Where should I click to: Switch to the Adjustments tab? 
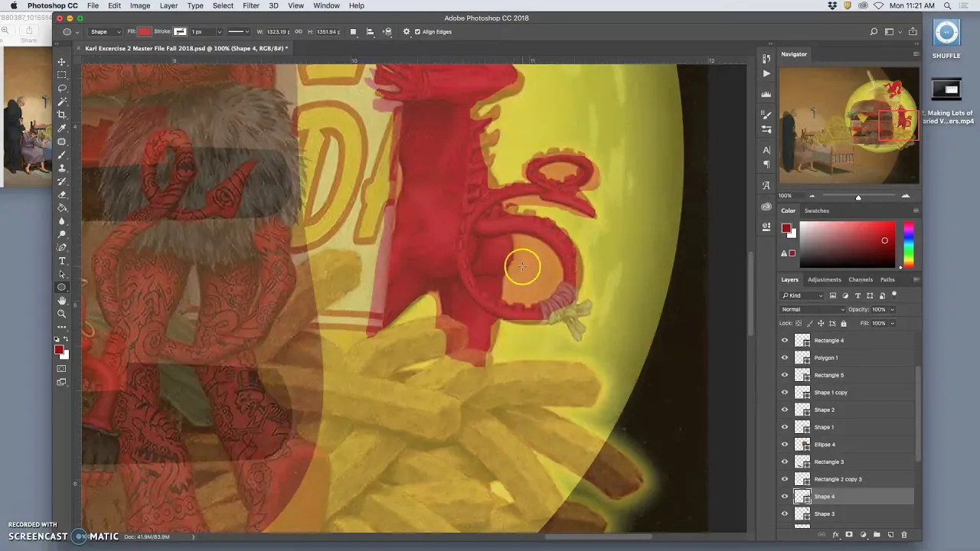(x=824, y=279)
